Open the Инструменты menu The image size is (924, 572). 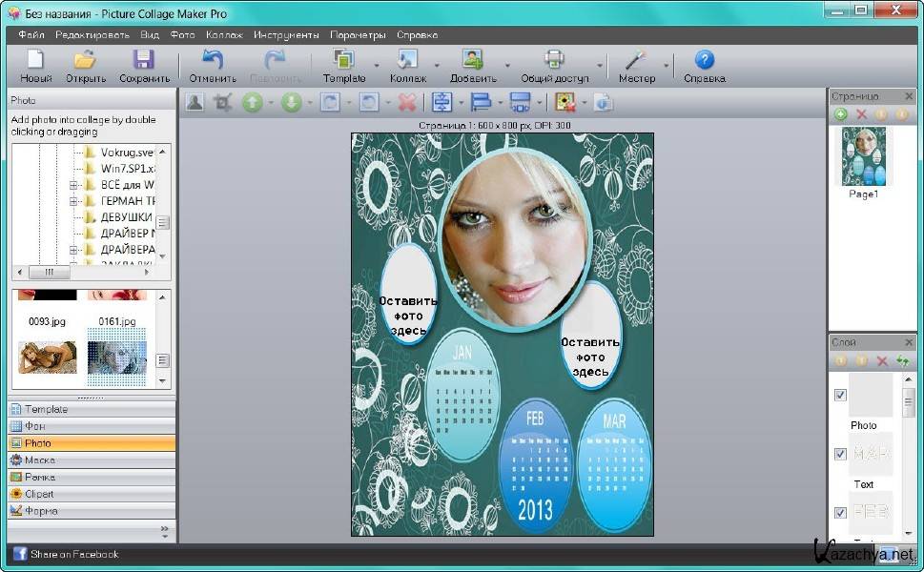coord(286,34)
